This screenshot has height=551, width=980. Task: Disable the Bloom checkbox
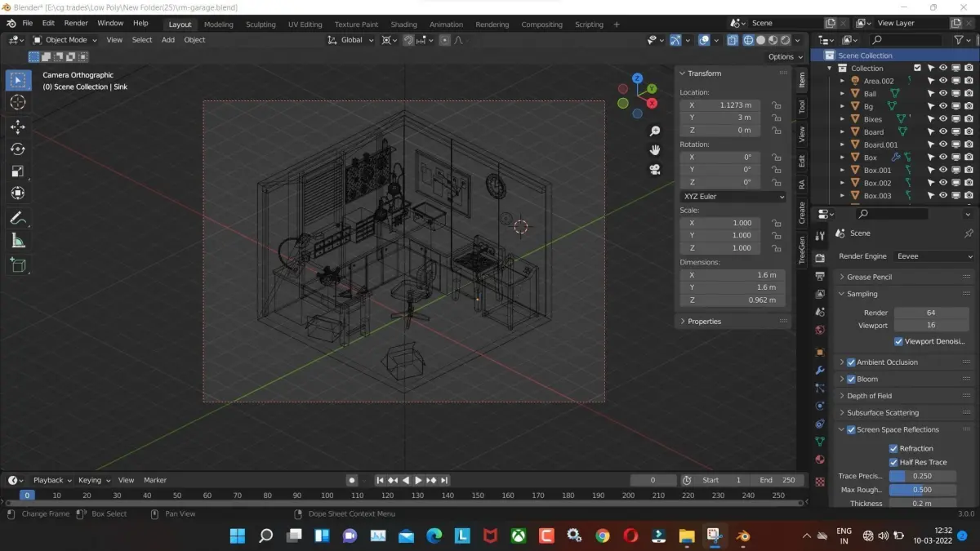851,379
